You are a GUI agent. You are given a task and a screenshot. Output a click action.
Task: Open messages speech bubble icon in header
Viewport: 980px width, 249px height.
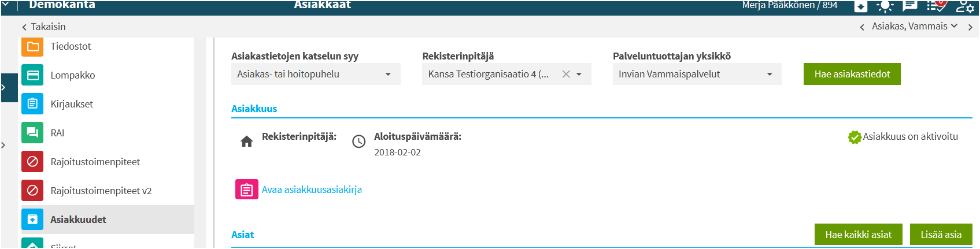pos(910,6)
